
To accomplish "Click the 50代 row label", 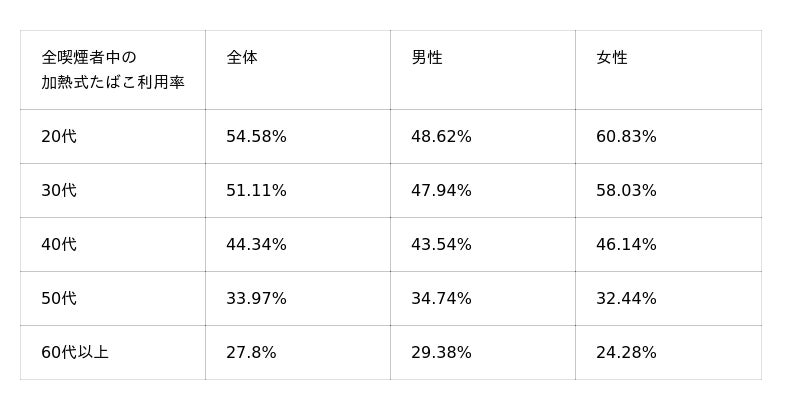I will tap(59, 299).
